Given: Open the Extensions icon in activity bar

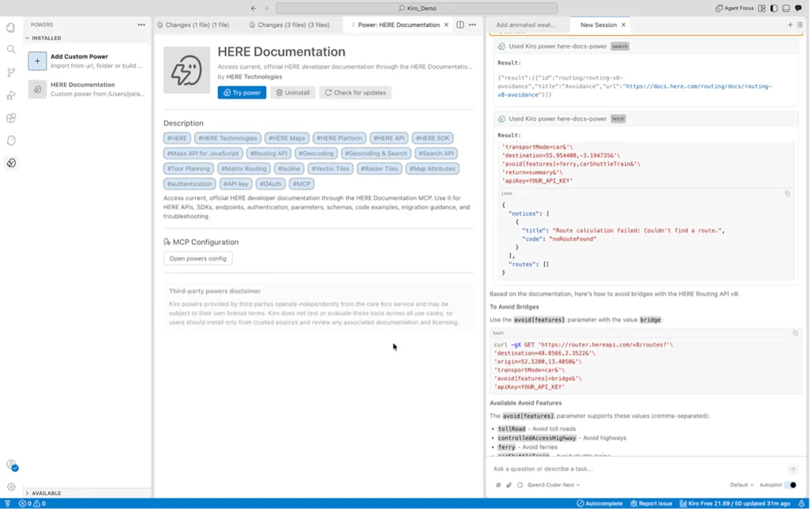Looking at the screenshot, I should coord(11,118).
